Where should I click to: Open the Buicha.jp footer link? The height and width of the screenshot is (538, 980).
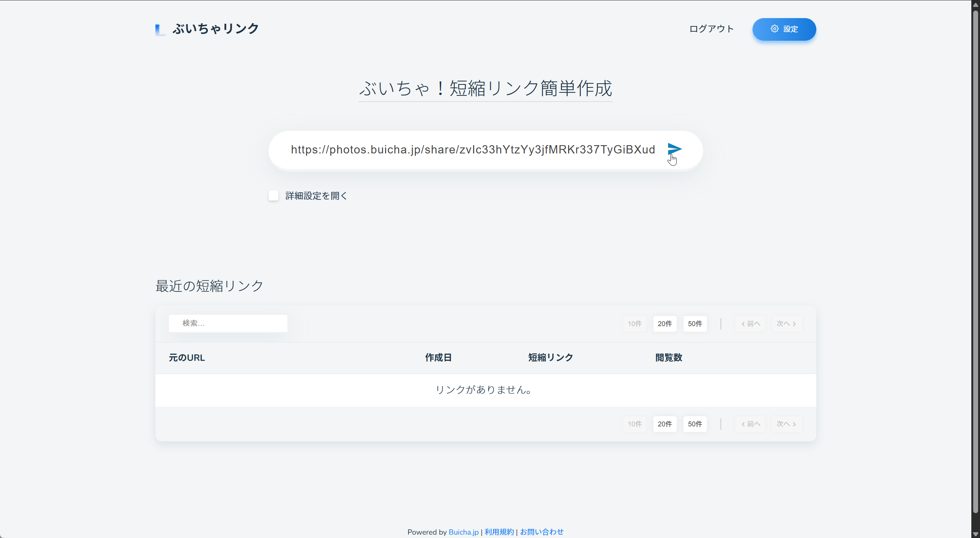pos(463,532)
